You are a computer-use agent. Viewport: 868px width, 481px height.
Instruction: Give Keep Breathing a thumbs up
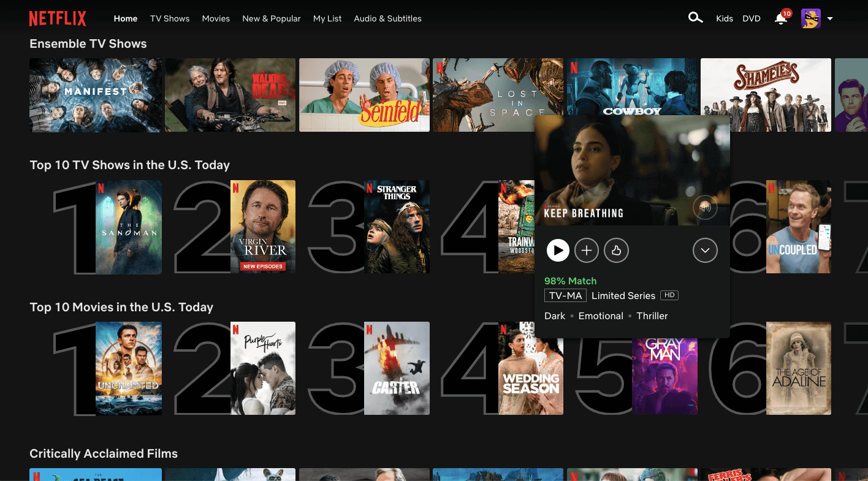pos(616,250)
